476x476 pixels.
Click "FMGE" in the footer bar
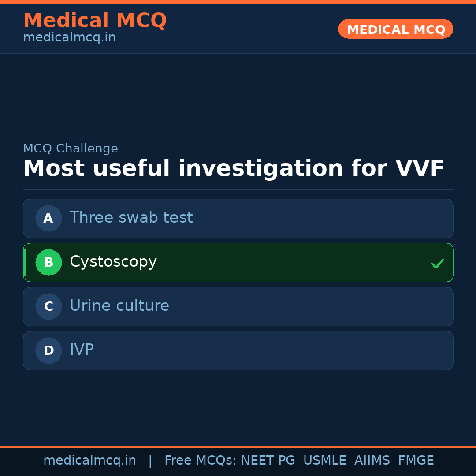416,461
